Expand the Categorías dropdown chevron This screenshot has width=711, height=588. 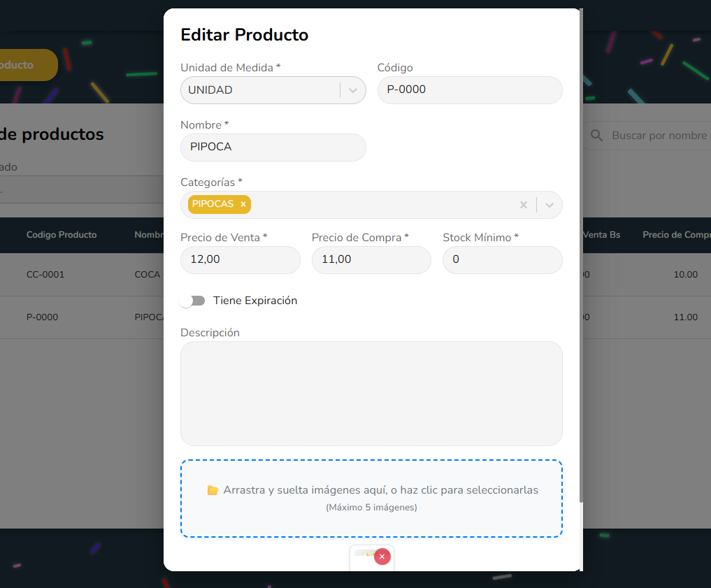click(x=550, y=205)
